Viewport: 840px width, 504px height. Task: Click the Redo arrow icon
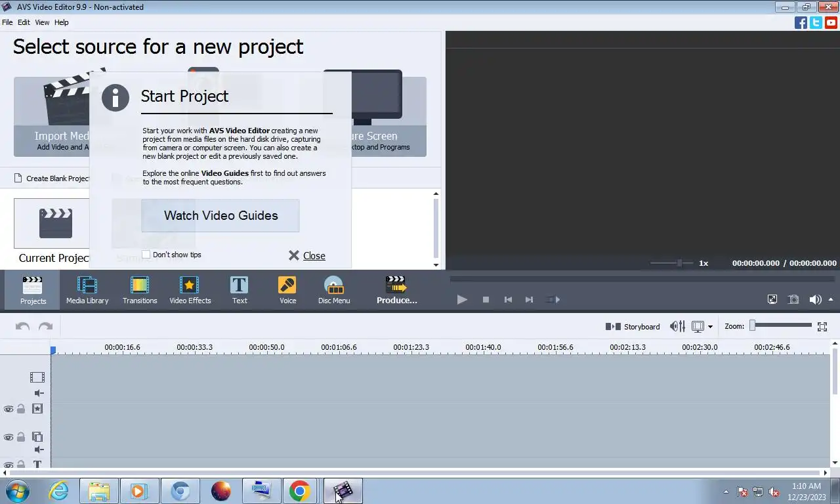tap(45, 326)
